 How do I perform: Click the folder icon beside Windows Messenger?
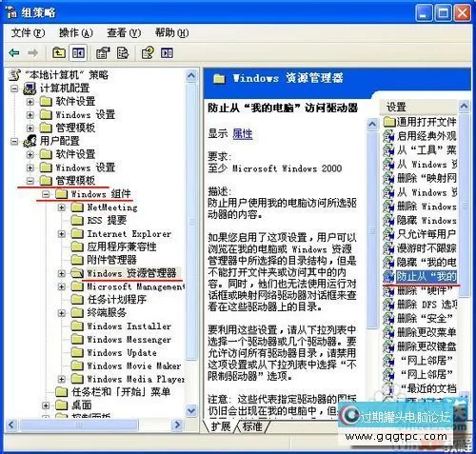[77, 339]
